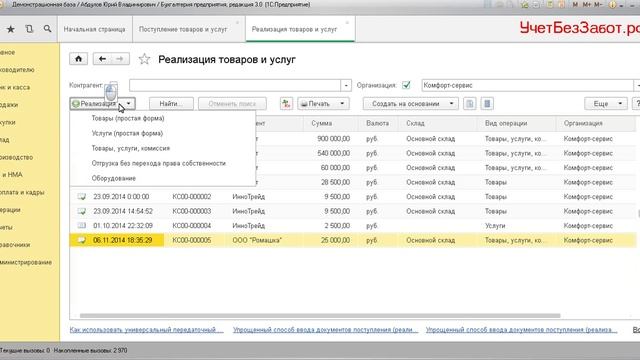Choose Услуги (простая форма) from menu
The height and width of the screenshot is (360, 640).
(x=127, y=133)
